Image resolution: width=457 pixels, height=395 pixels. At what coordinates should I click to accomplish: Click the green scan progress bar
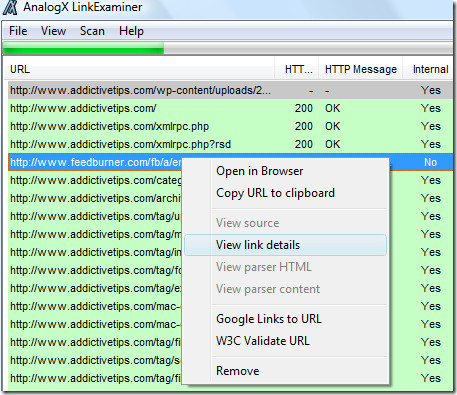point(83,49)
